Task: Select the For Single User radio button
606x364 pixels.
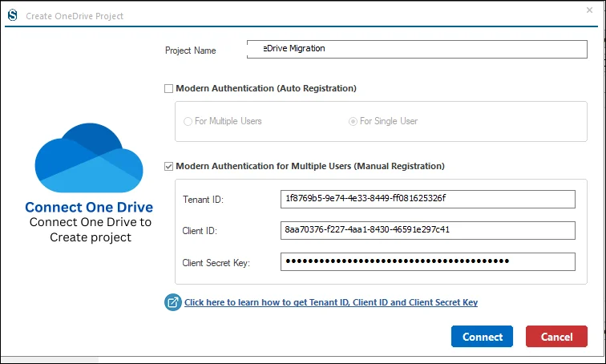Action: coord(353,121)
